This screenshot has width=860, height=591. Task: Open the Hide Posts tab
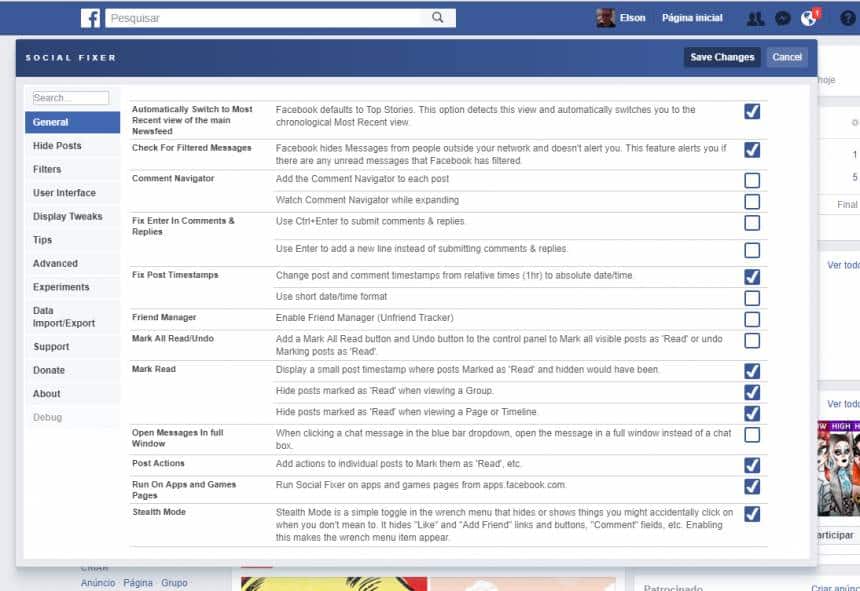(72, 146)
